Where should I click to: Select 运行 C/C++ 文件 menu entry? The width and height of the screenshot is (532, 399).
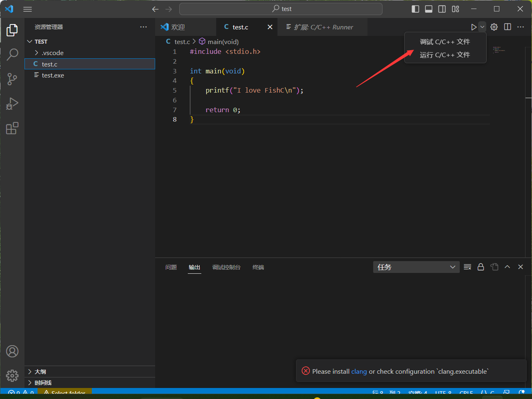[445, 55]
